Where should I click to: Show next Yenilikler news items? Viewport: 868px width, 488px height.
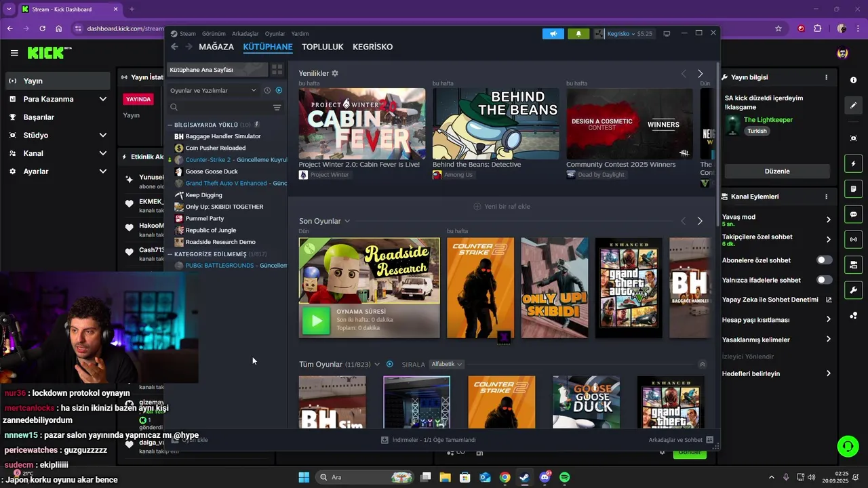click(700, 73)
